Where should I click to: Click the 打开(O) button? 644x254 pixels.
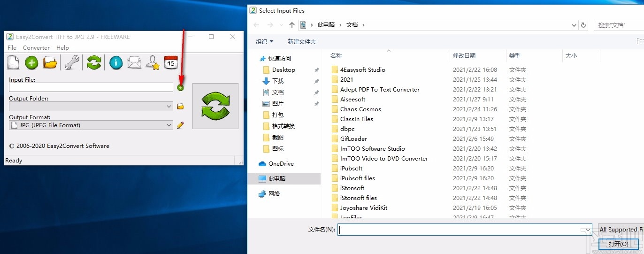point(618,244)
